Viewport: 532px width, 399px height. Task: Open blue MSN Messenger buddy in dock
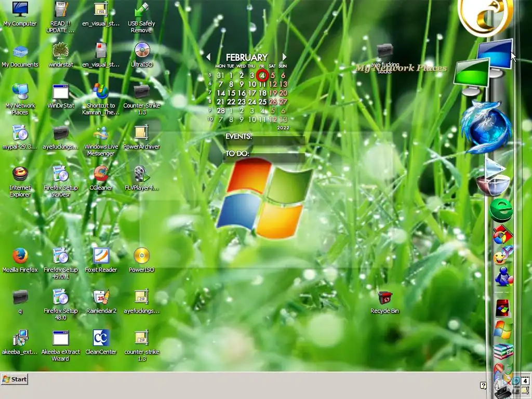503,276
